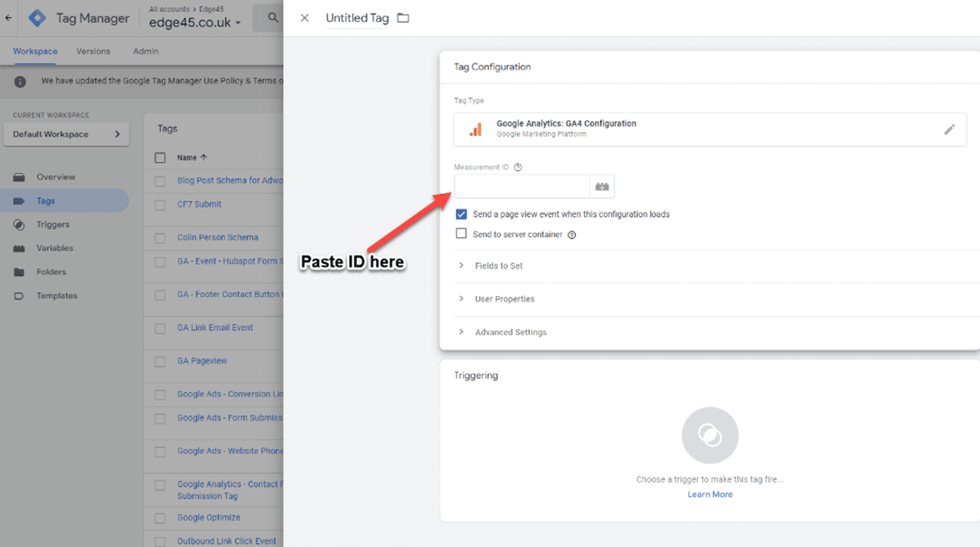Tick the checkbox next to CF7 Submit tag

(160, 205)
